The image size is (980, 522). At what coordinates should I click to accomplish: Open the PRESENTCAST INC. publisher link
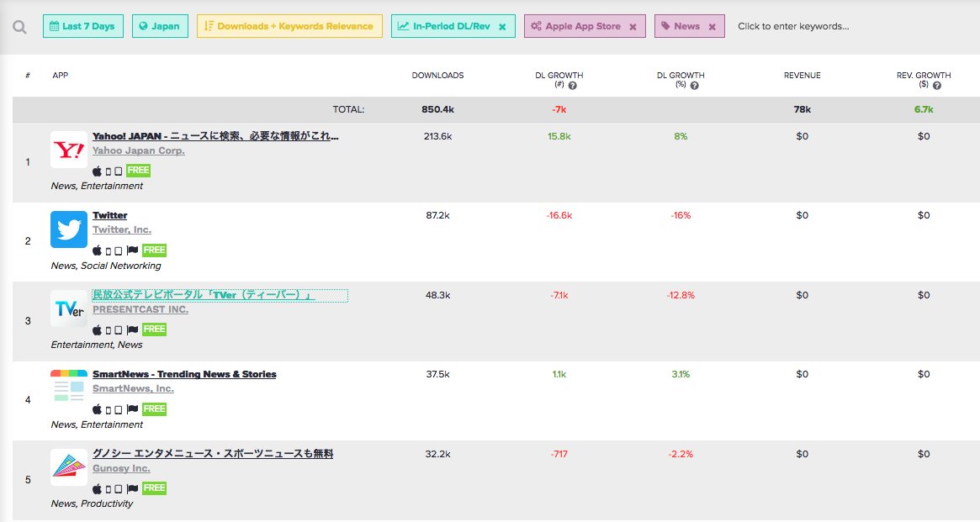[x=140, y=309]
